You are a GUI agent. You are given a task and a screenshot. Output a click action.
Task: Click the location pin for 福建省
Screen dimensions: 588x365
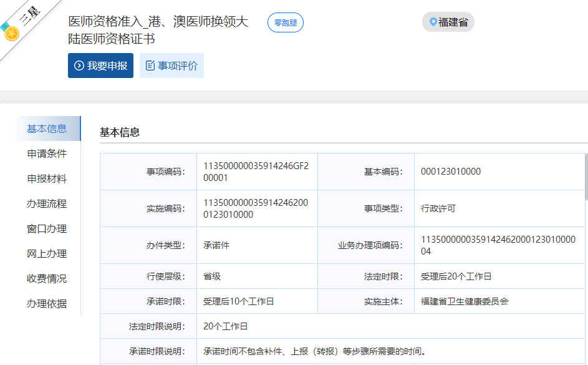[433, 22]
